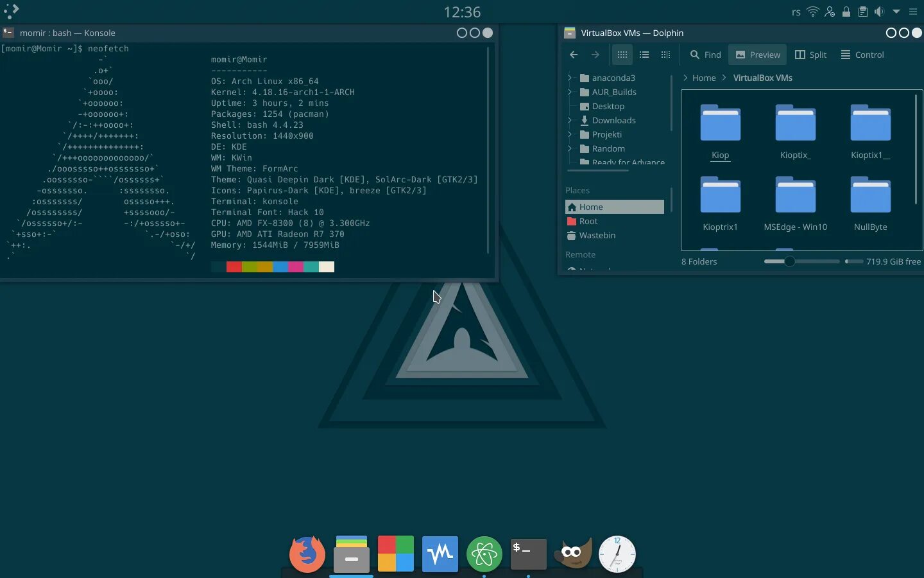Toggle Preview in Dolphin toolbar
This screenshot has width=924, height=578.
pyautogui.click(x=758, y=55)
